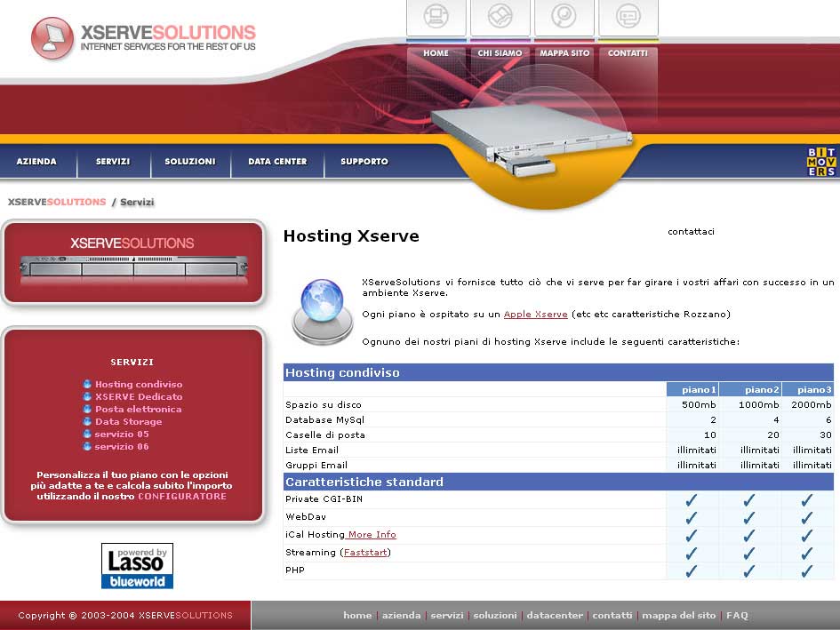Click the footer mappa del sito link
840x630 pixels.
[x=679, y=616]
